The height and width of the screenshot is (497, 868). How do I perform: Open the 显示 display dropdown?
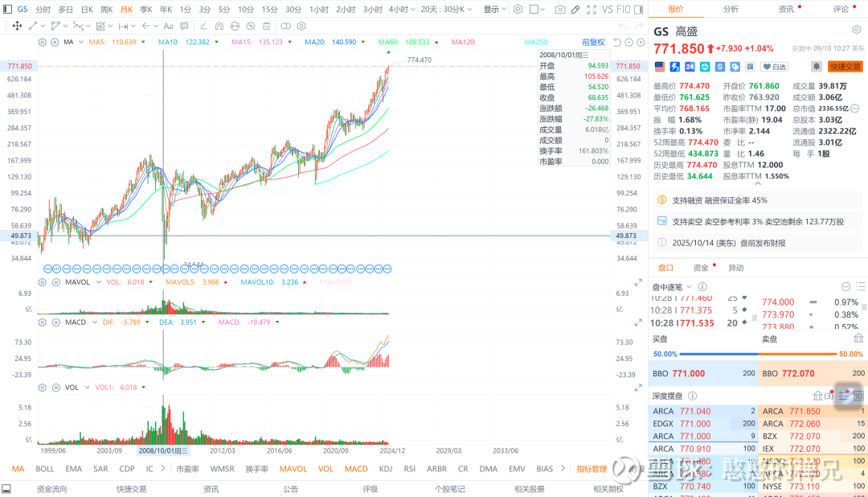pyautogui.click(x=495, y=10)
